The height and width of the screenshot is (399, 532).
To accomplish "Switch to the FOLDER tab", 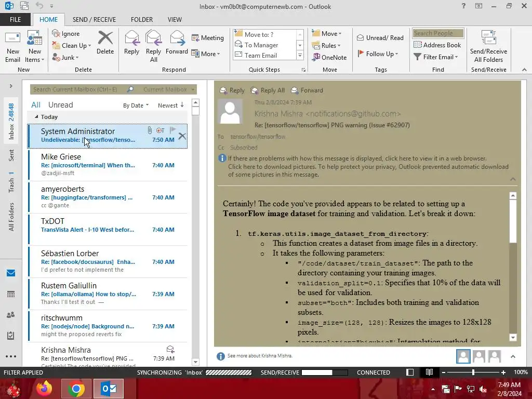I will pyautogui.click(x=142, y=19).
